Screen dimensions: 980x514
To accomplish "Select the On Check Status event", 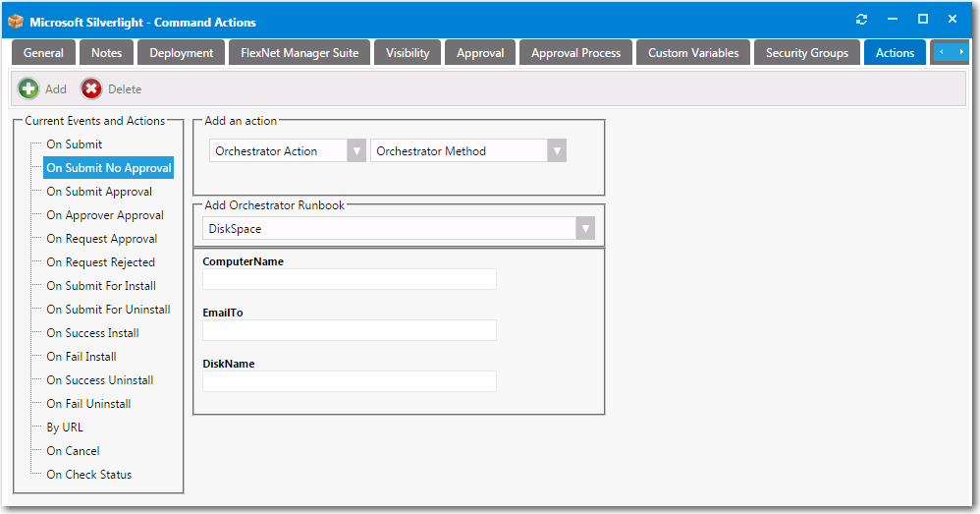I will (88, 475).
